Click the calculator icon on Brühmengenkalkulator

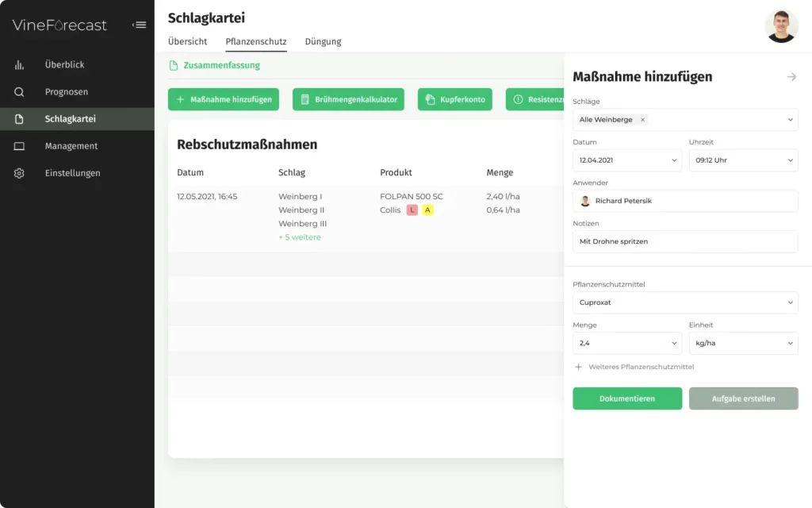305,99
